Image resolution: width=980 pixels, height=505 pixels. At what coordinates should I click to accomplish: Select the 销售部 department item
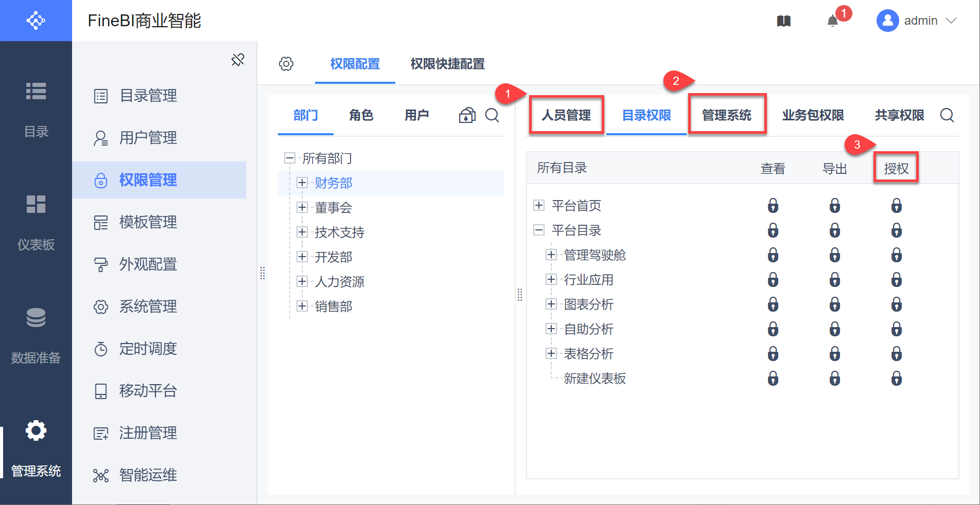334,306
